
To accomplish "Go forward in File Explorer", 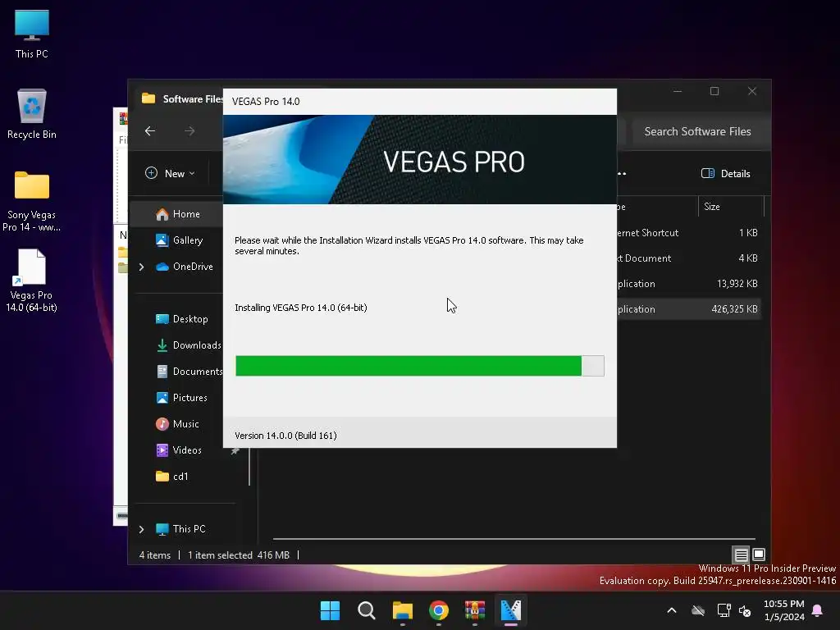I will coord(189,130).
